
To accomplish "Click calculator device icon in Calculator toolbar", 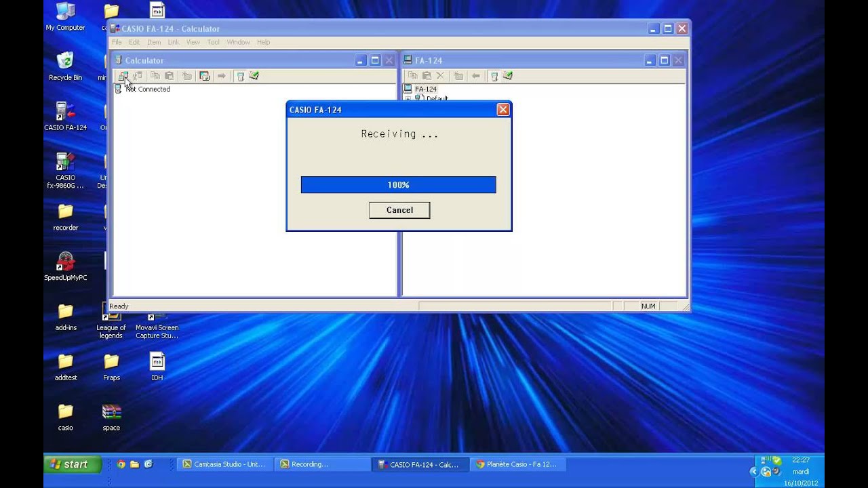I will 240,76.
